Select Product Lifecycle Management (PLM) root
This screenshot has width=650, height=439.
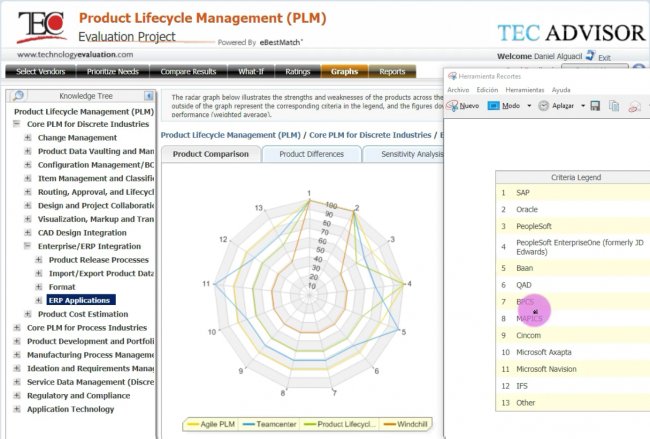pyautogui.click(x=84, y=112)
